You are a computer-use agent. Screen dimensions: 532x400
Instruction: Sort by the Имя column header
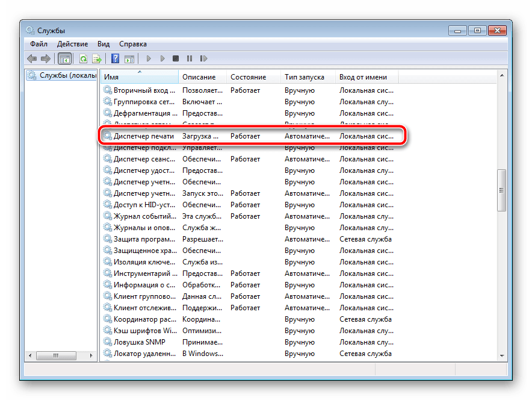[x=139, y=77]
